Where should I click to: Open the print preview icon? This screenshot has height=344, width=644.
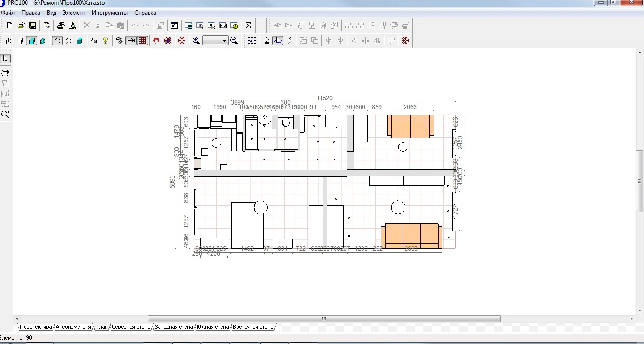pos(72,26)
